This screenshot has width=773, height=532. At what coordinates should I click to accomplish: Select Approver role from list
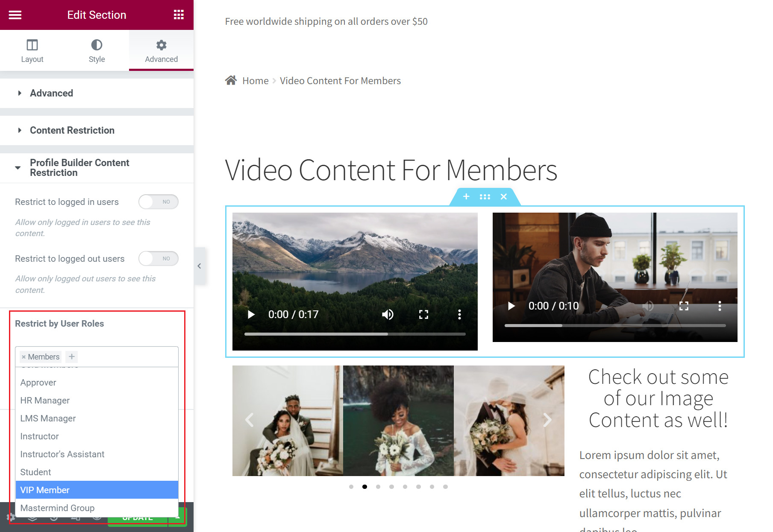(97, 383)
